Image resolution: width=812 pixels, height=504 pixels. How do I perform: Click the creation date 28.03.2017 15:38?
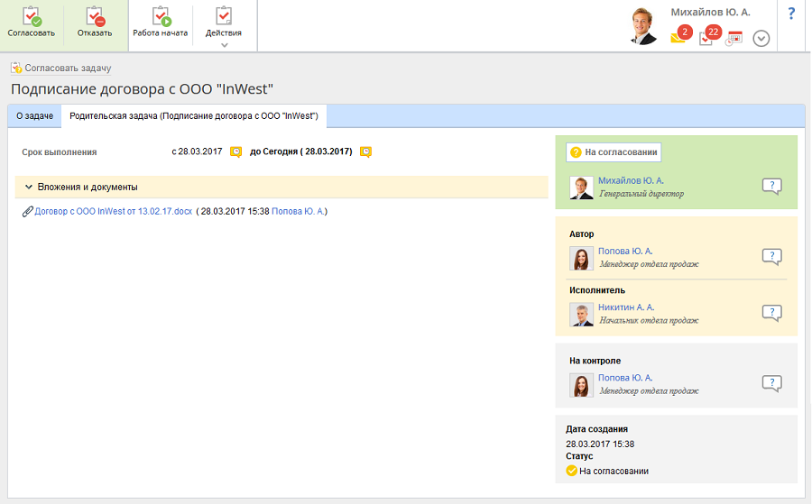[x=600, y=444]
